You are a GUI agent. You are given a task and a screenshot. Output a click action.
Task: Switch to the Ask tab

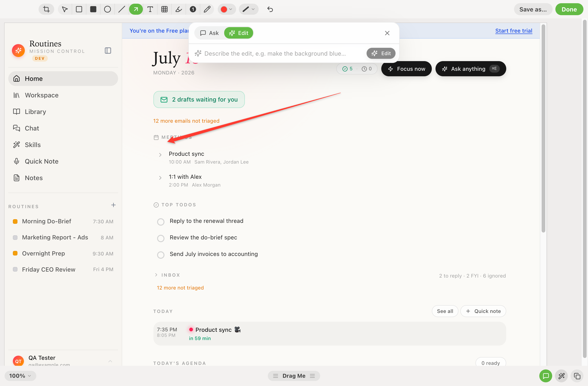coord(209,33)
